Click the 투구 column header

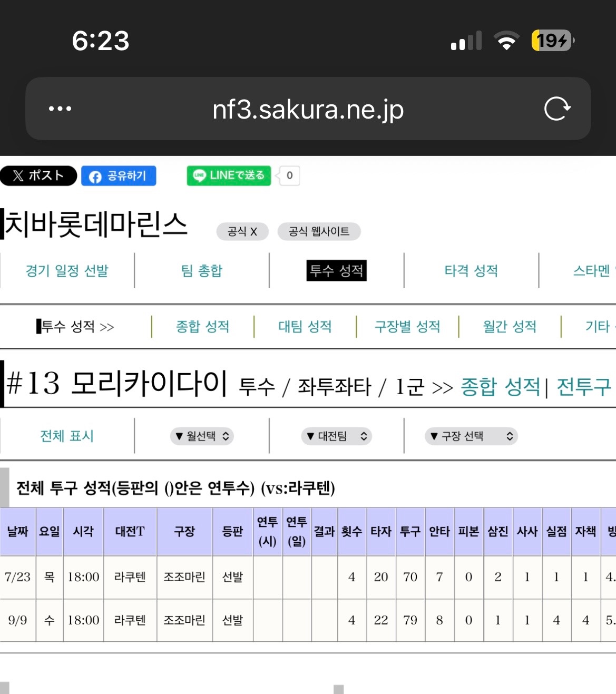(x=410, y=532)
